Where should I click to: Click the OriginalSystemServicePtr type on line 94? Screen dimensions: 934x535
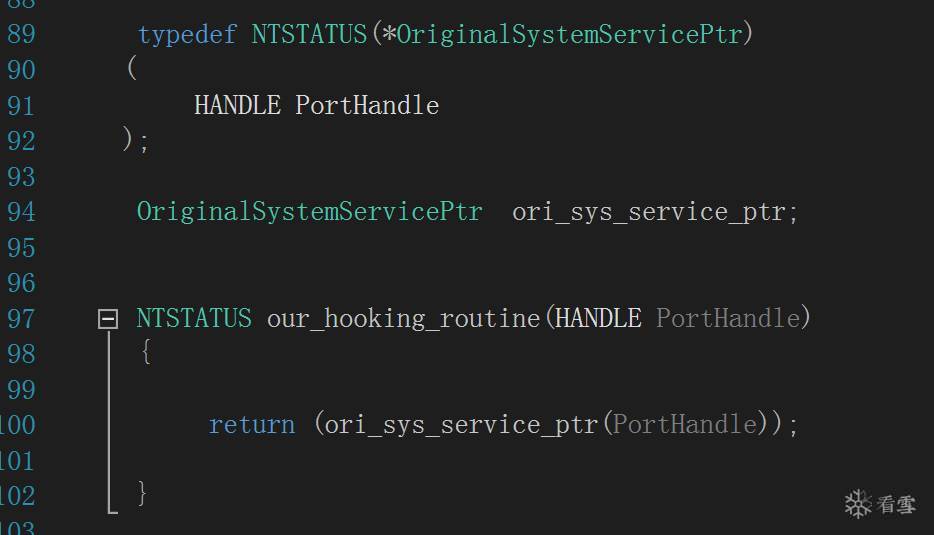pyautogui.click(x=309, y=212)
